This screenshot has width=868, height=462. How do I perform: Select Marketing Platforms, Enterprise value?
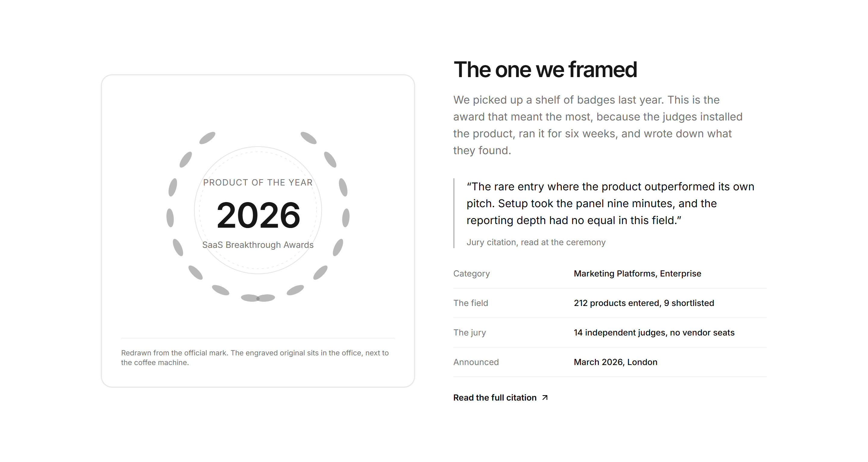point(637,273)
